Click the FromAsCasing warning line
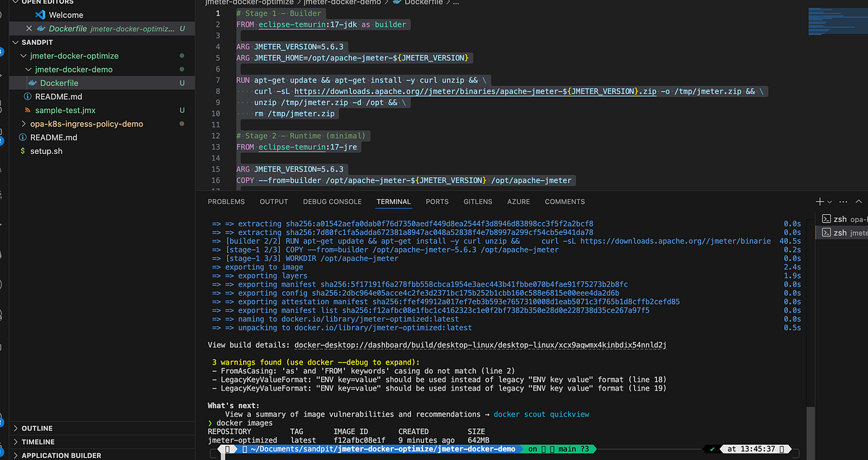This screenshot has height=460, width=868. [363, 371]
